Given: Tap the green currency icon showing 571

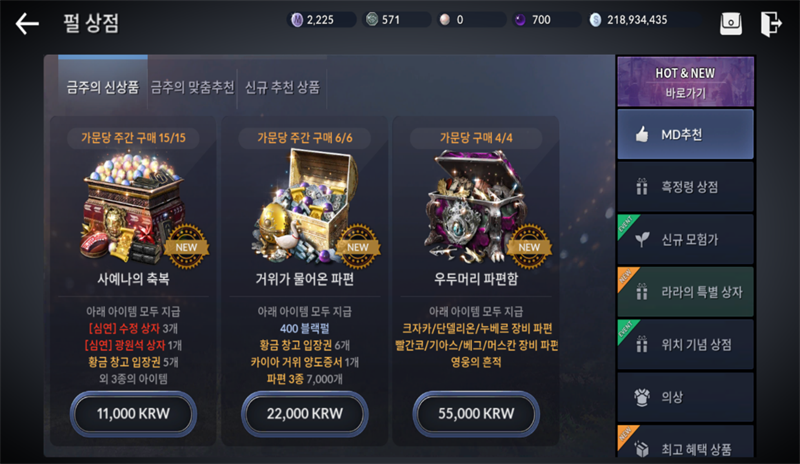Looking at the screenshot, I should [372, 20].
